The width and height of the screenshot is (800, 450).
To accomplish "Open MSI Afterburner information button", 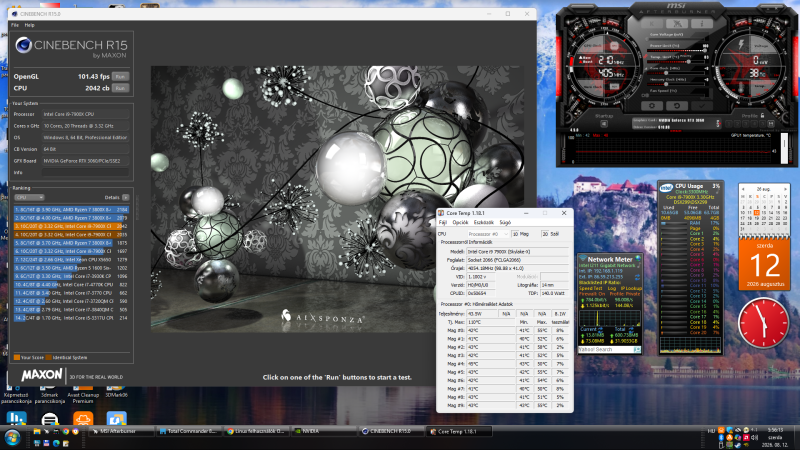I will point(702,24).
